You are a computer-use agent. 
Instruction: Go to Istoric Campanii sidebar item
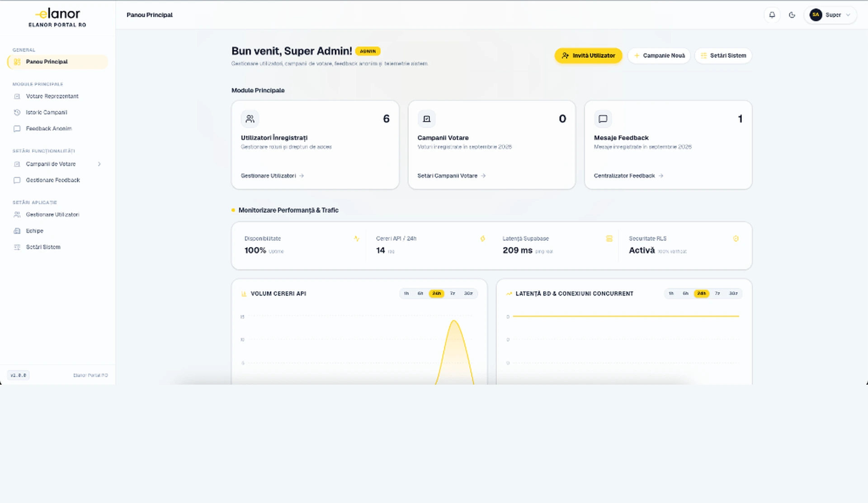coord(57,113)
